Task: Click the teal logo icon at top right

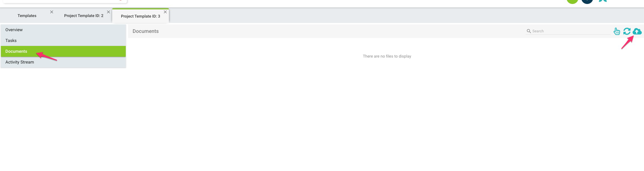Action: click(603, 1)
